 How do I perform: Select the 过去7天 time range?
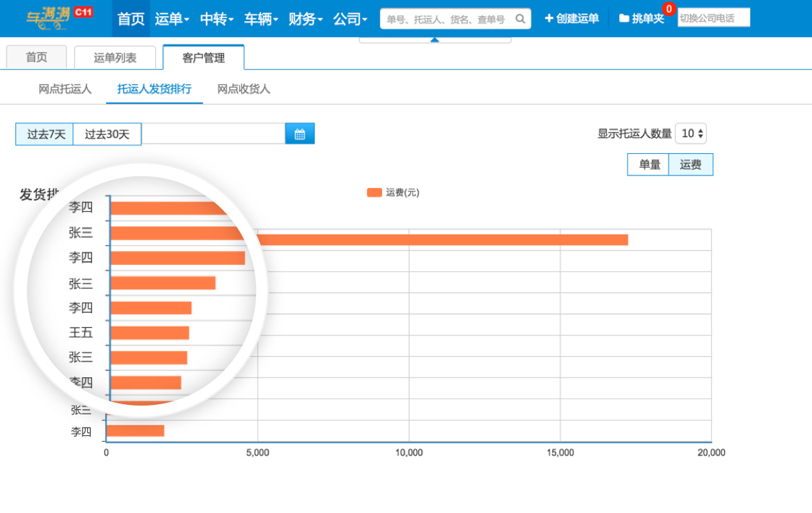[x=45, y=134]
